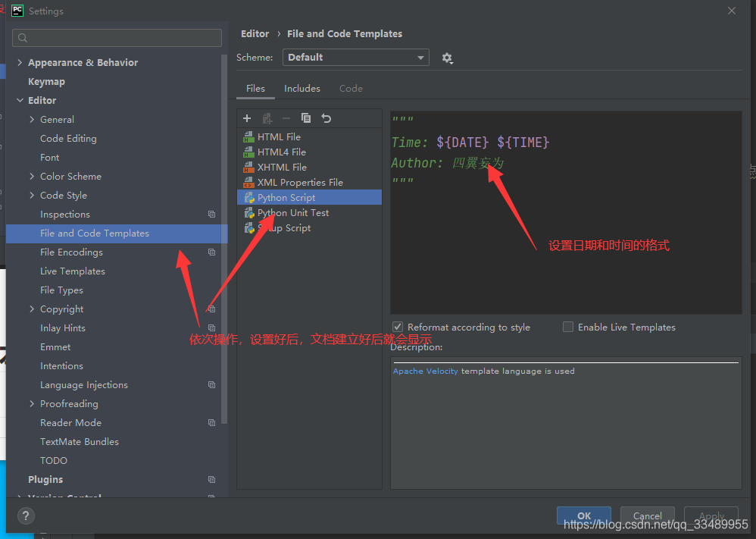The width and height of the screenshot is (756, 539).
Task: Click the project-level icon beside Reader Mode
Action: click(x=211, y=423)
